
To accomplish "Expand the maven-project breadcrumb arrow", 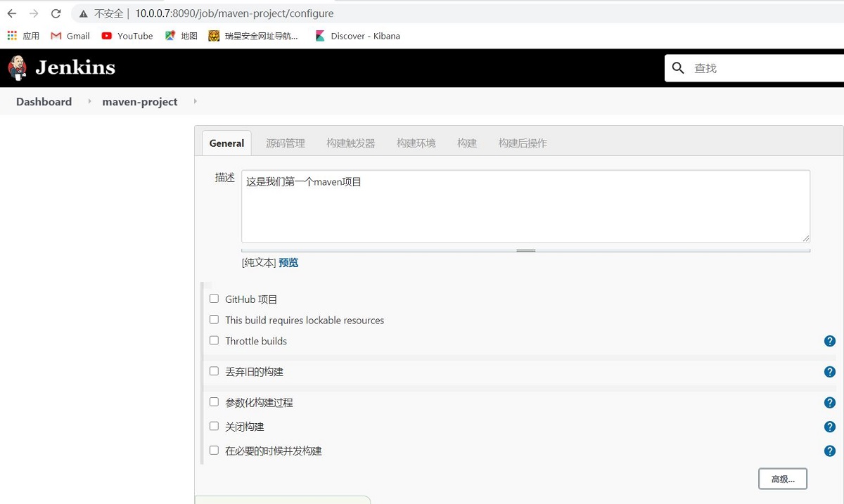I will coord(195,101).
